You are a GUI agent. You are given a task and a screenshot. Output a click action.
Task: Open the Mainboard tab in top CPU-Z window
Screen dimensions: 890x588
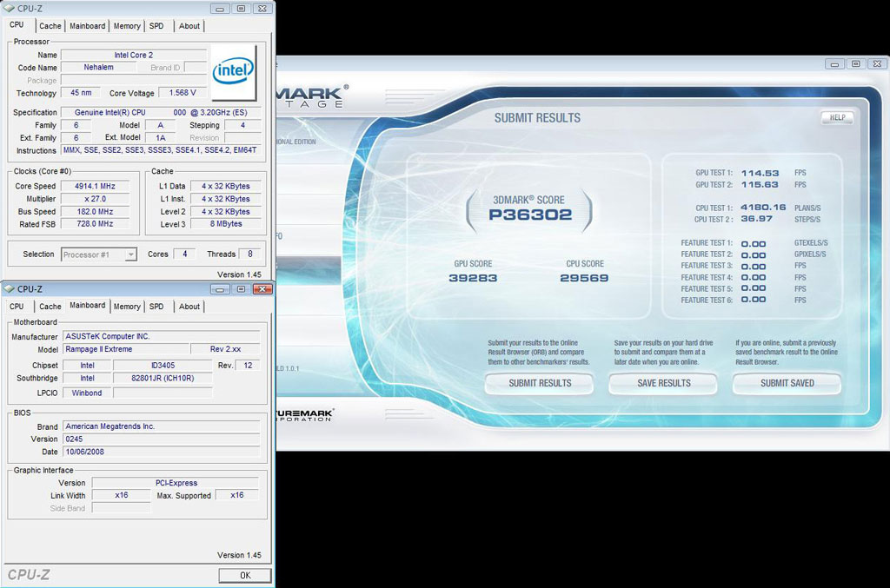[x=88, y=25]
